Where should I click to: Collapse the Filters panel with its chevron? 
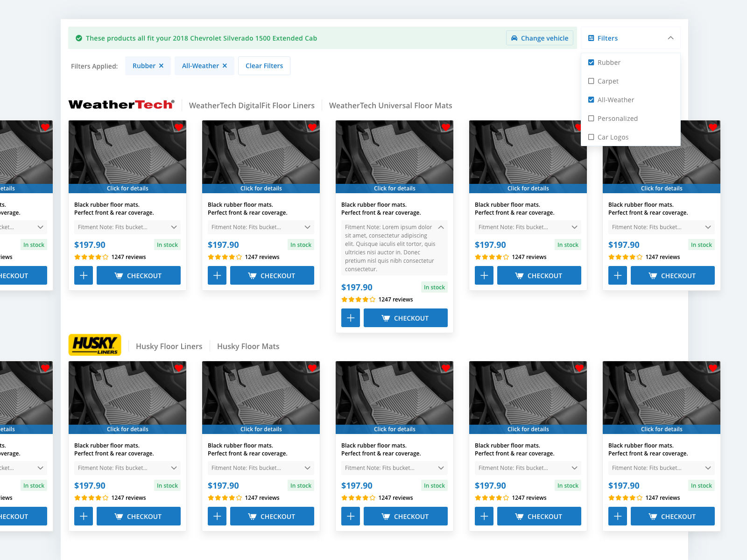click(x=670, y=38)
